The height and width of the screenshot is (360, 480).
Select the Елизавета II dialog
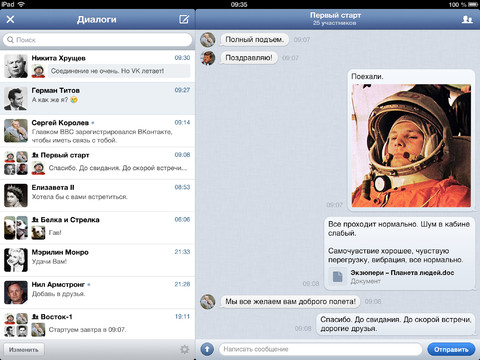click(x=97, y=195)
